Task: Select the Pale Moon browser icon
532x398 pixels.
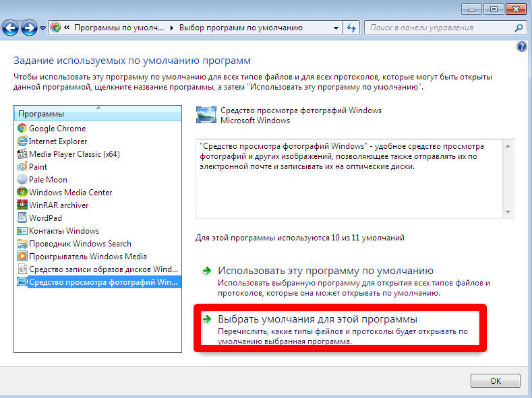Action: coord(22,180)
